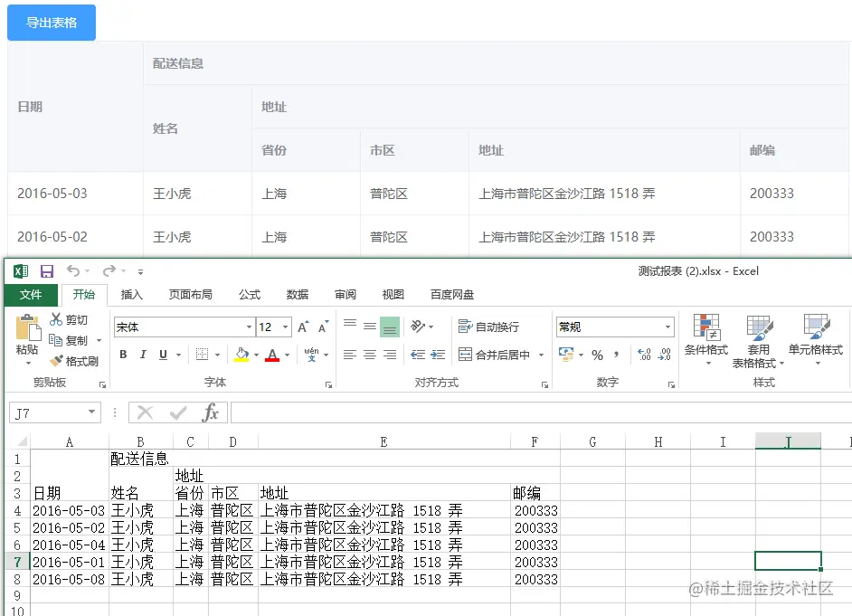Toggle the highlighted bottom align button
This screenshot has height=616, width=852.
click(390, 327)
